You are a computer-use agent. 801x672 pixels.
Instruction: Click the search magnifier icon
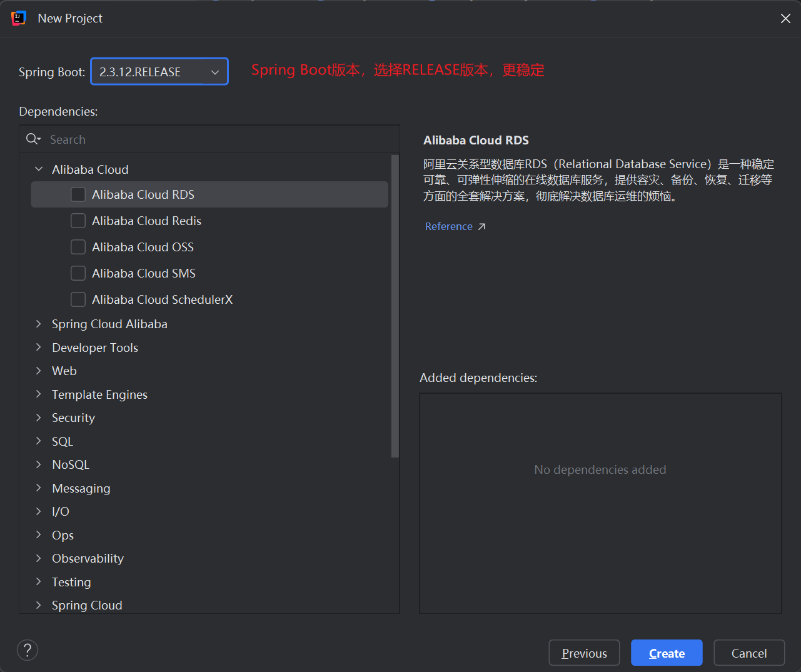pyautogui.click(x=33, y=139)
